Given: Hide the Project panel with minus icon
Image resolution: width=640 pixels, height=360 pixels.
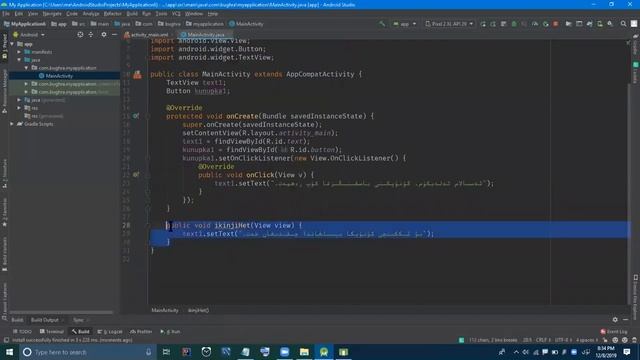Looking at the screenshot, I should (114, 35).
